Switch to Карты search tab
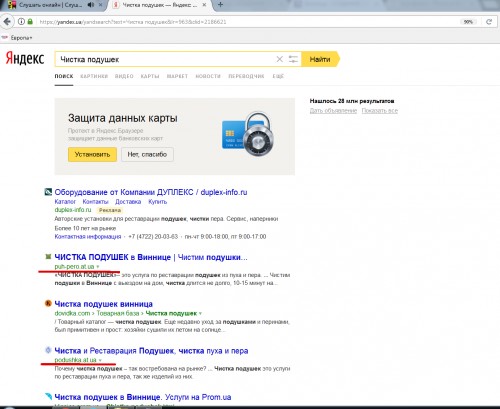The width and height of the screenshot is (500, 409). tap(150, 76)
